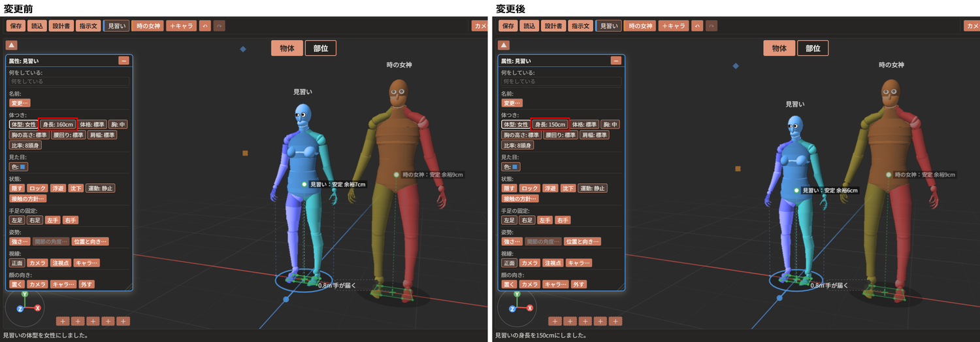This screenshot has height=342, width=980.
Task: Open the 色 swatch in 変更前 panel
Action: coord(18,167)
